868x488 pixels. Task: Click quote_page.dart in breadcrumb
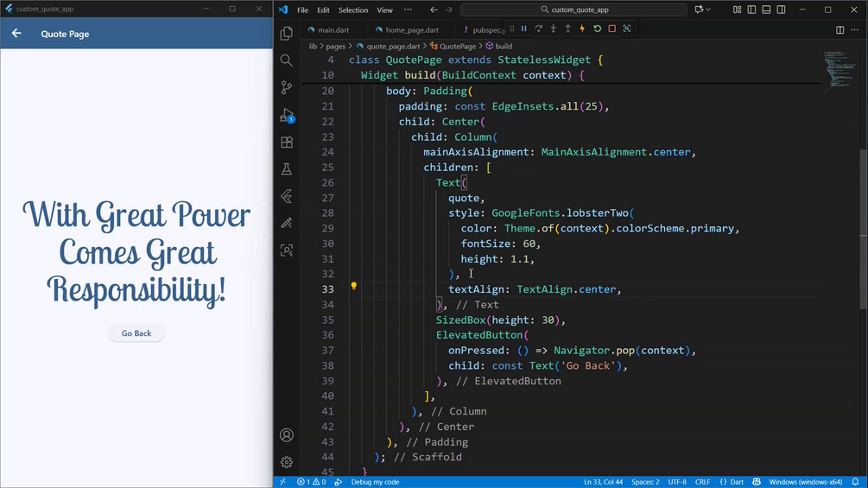click(x=393, y=47)
